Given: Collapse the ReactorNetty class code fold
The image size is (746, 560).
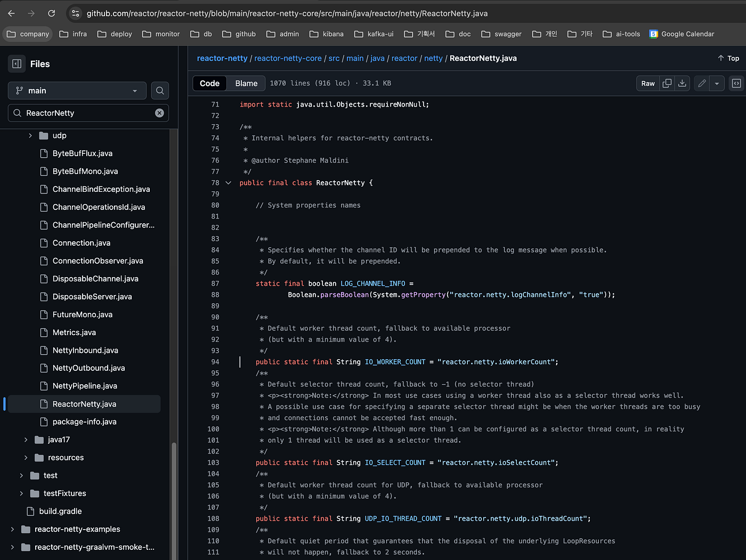Looking at the screenshot, I should pos(229,183).
